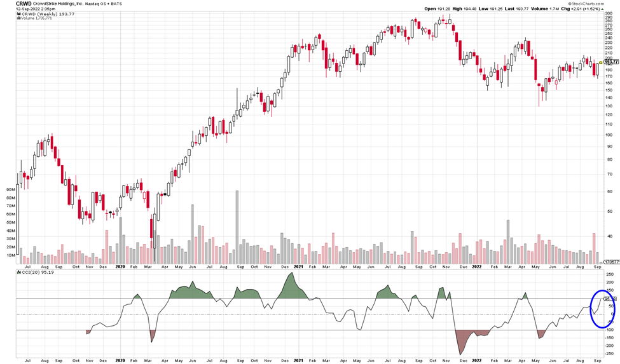Click the 2022 year label below the volume bars
The width and height of the screenshot is (620, 364).
(x=476, y=267)
